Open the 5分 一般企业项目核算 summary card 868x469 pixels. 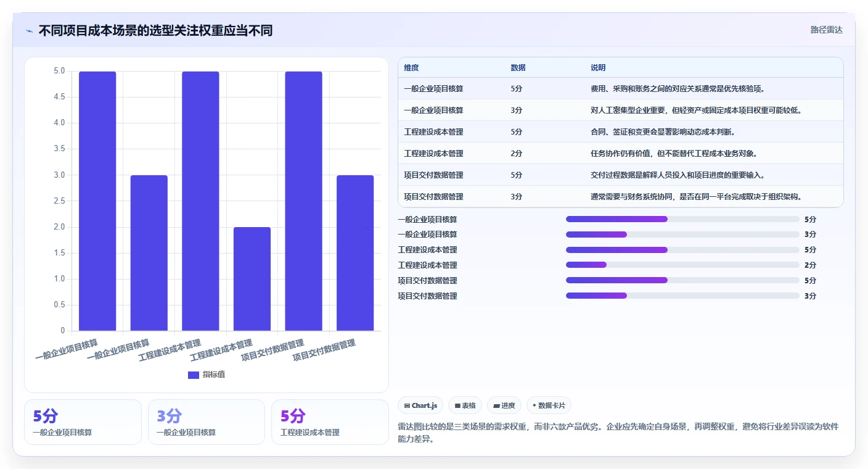pyautogui.click(x=83, y=422)
